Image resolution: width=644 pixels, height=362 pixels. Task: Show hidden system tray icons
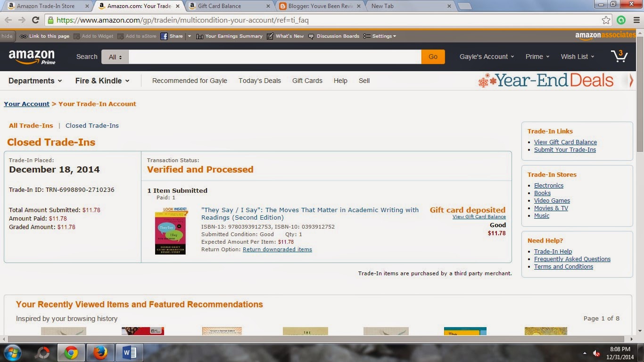pyautogui.click(x=585, y=353)
